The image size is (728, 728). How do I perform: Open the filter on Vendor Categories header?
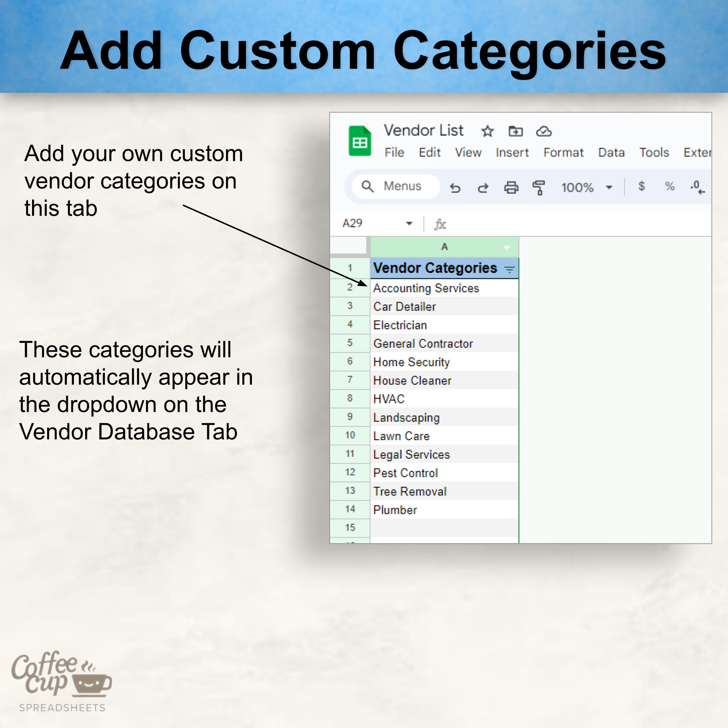tap(510, 269)
